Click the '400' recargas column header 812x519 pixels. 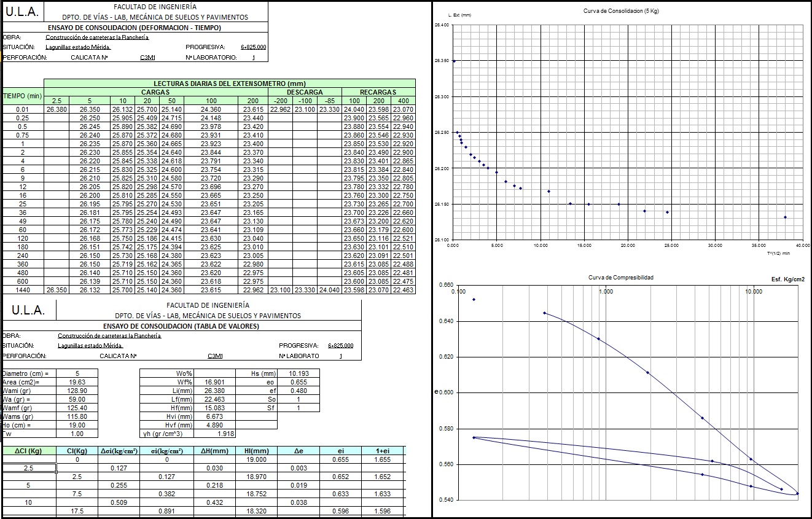tap(404, 101)
